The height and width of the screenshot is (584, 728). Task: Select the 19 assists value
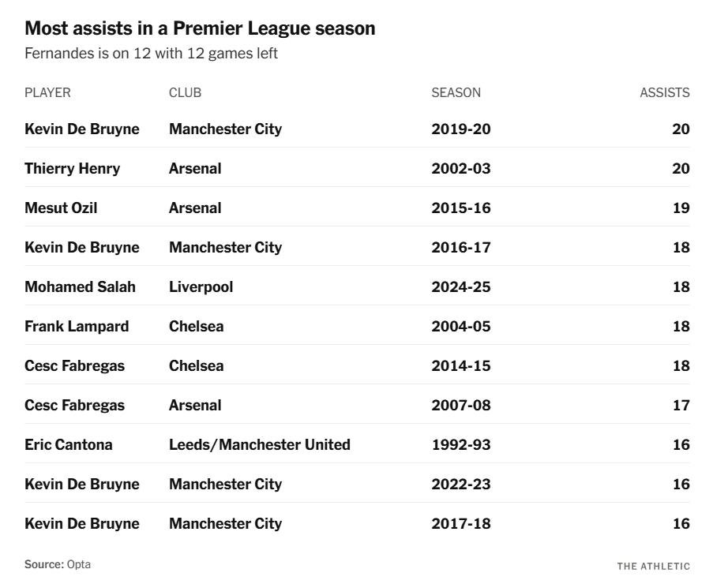[x=681, y=208]
